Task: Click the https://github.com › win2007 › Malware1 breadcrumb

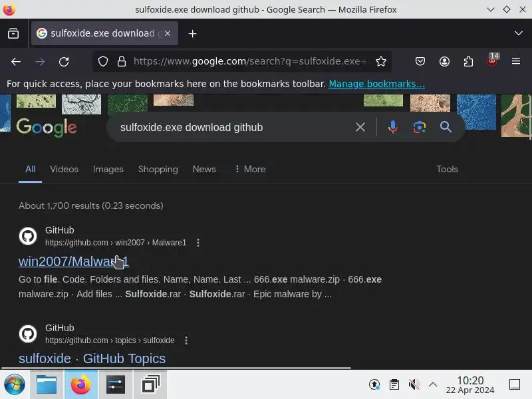Action: tap(116, 243)
